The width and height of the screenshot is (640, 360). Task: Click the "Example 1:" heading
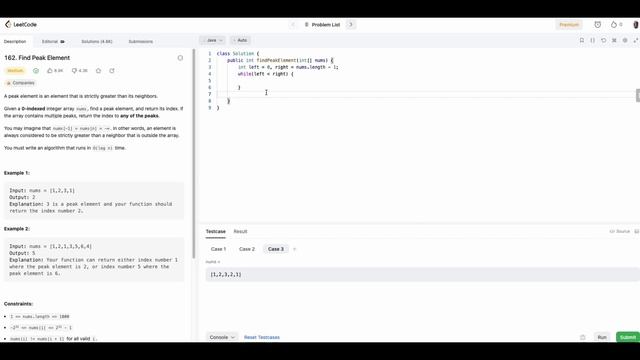17,173
